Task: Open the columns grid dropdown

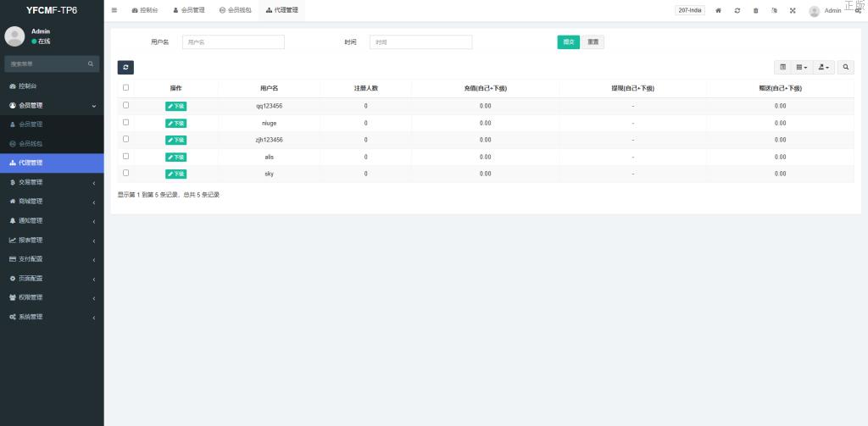Action: click(802, 67)
